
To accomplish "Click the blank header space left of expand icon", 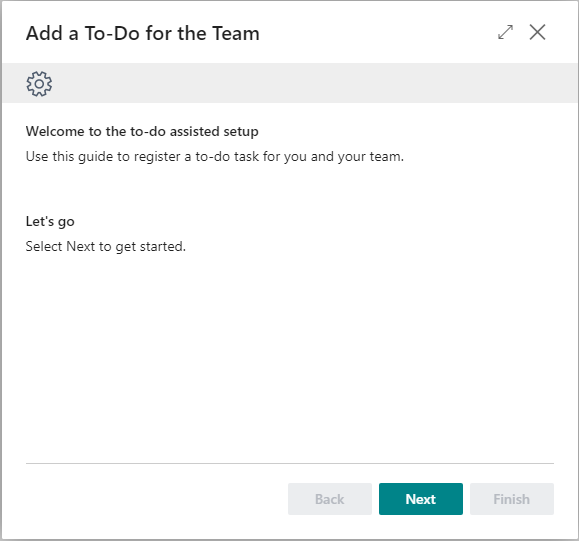I will [x=377, y=32].
